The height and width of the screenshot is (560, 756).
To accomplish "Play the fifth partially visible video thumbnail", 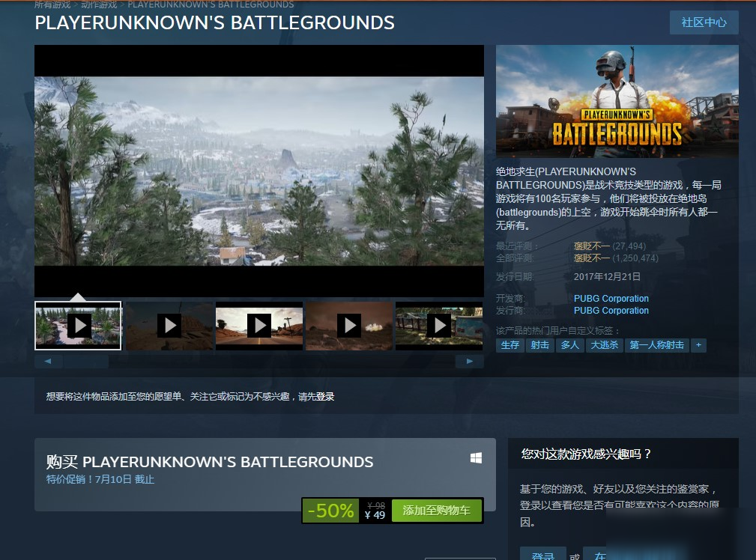I will (439, 326).
